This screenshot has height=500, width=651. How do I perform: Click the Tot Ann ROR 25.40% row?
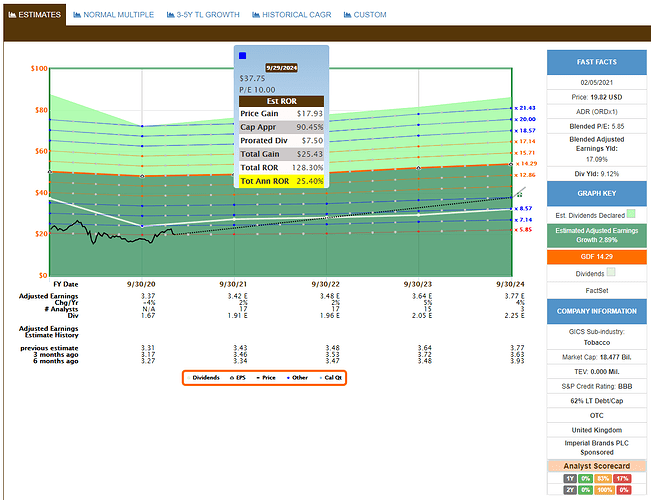(281, 181)
